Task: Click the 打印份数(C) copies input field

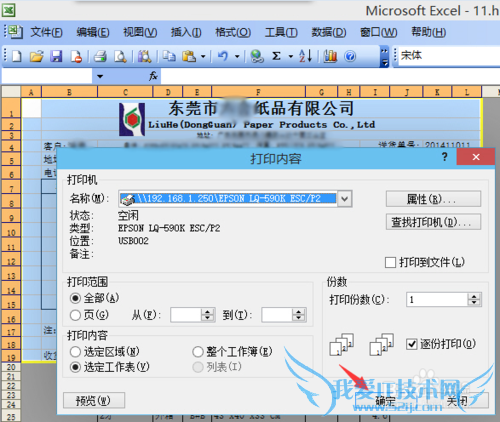Action: coord(437,299)
